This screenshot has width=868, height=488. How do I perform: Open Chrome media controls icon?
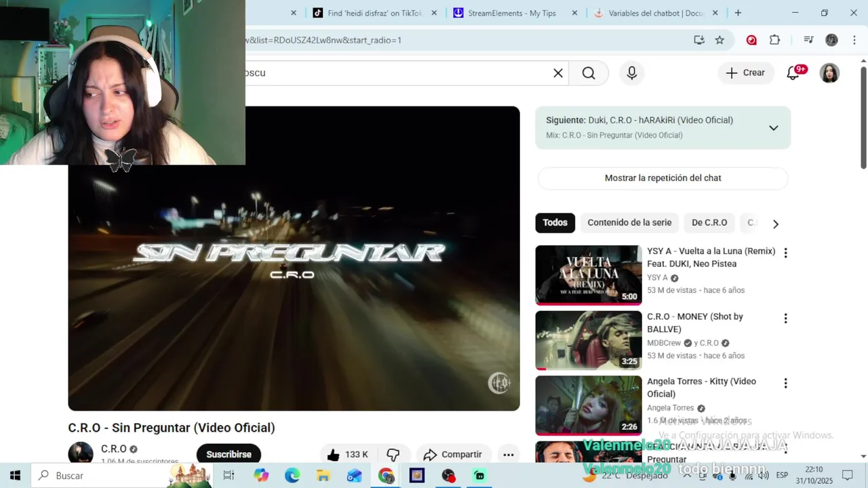pos(808,40)
